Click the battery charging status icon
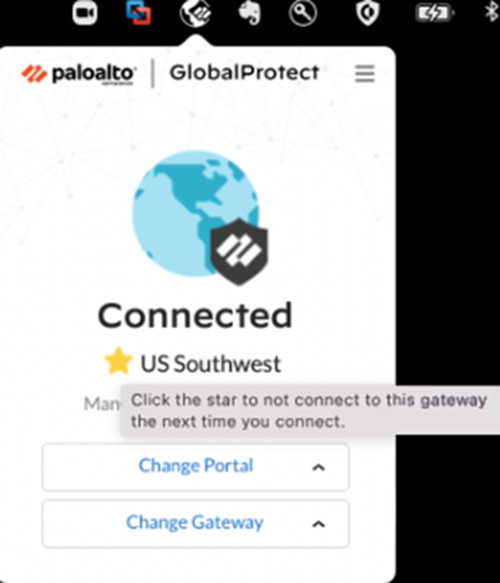The width and height of the screenshot is (500, 583). click(435, 14)
